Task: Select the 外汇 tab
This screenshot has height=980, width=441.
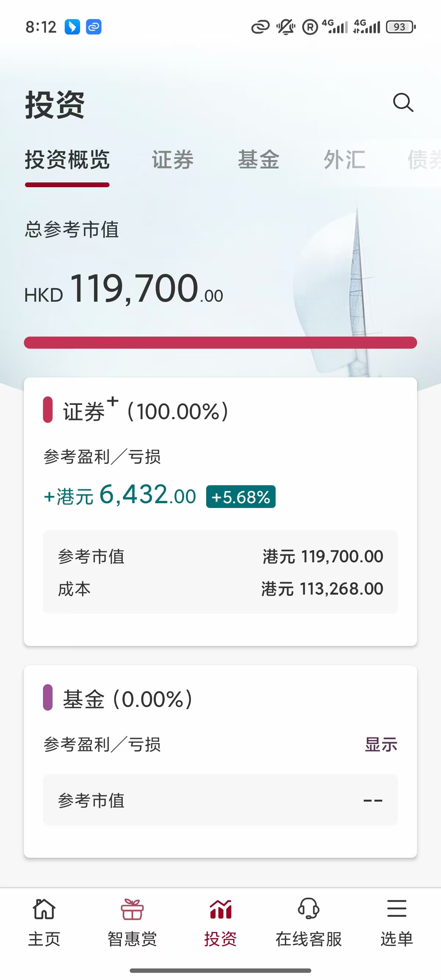Action: tap(345, 160)
